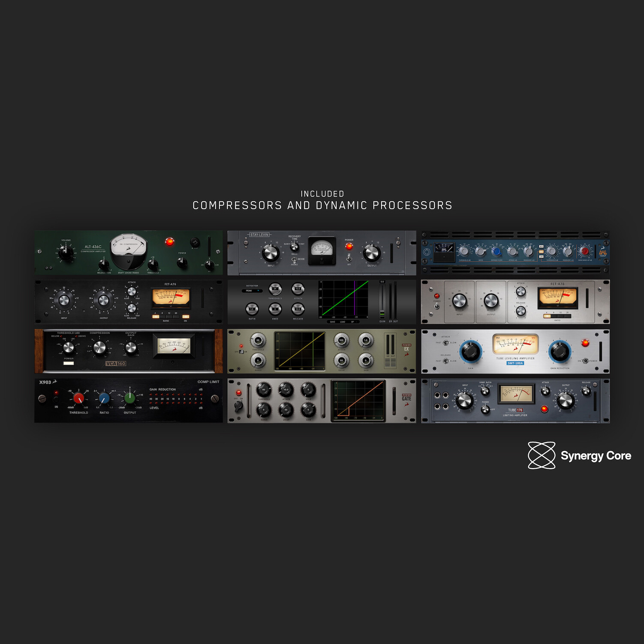Screen dimensions: 644x644
Task: Select ratio 4 on FET-A76
Action: pyautogui.click(x=155, y=316)
